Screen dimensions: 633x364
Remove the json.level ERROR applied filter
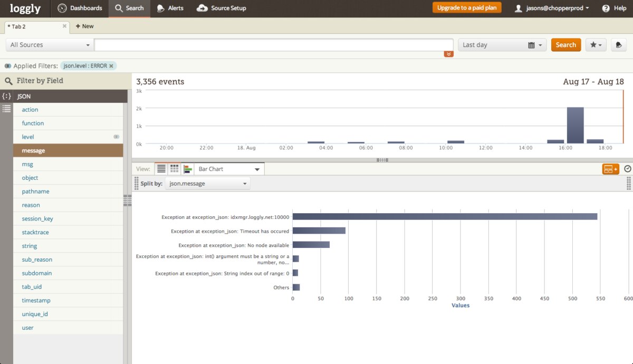tap(110, 65)
